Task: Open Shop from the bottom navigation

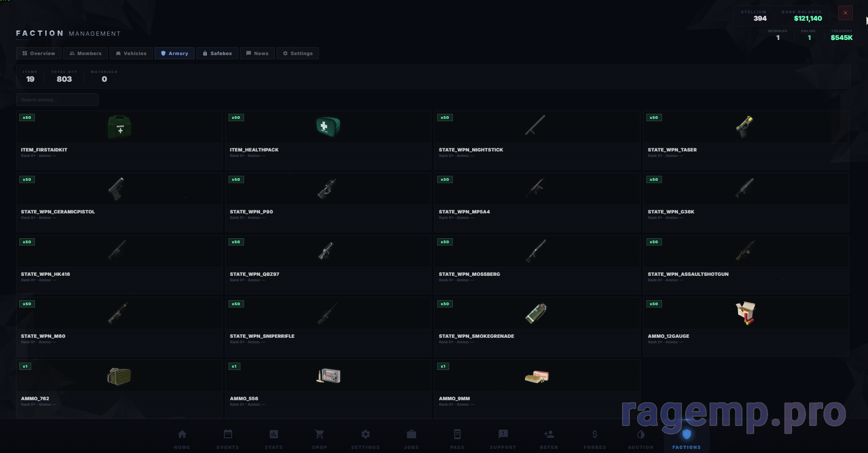Action: click(319, 439)
